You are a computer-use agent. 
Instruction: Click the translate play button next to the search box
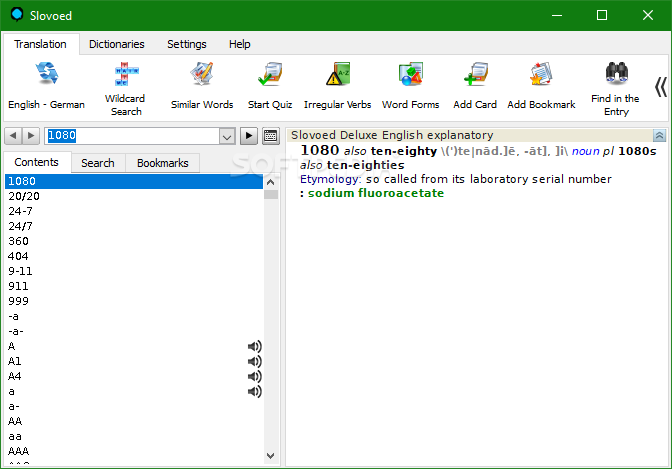pyautogui.click(x=249, y=136)
